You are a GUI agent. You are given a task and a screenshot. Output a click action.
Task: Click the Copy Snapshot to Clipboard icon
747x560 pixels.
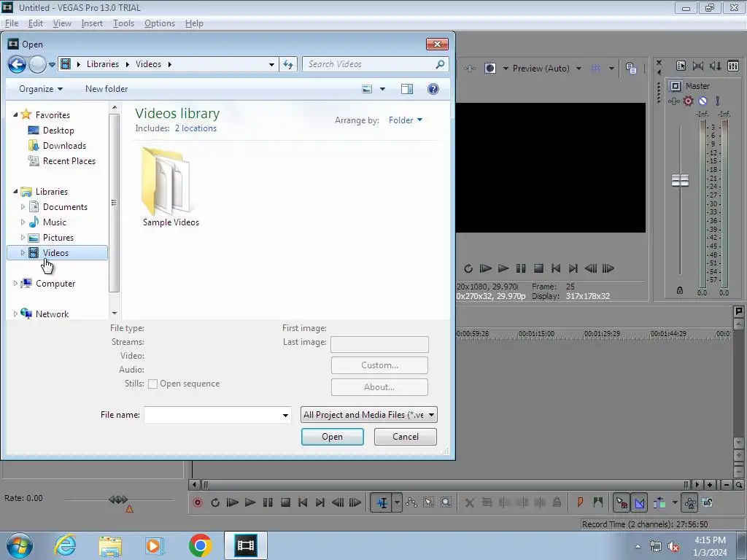pyautogui.click(x=631, y=68)
